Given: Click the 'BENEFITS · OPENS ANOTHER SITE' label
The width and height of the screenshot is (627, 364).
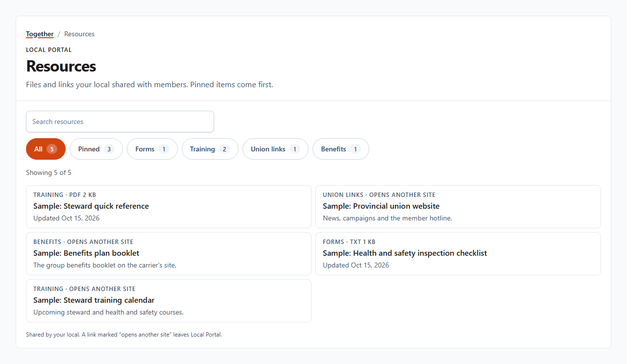Looking at the screenshot, I should (x=83, y=242).
